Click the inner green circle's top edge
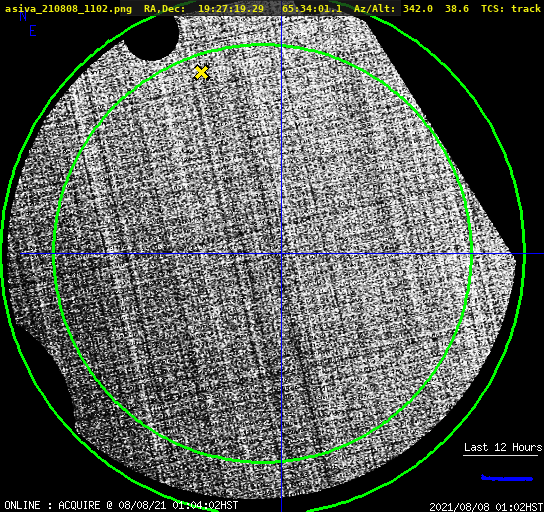Screen dimensions: 544x512 tap(263, 45)
